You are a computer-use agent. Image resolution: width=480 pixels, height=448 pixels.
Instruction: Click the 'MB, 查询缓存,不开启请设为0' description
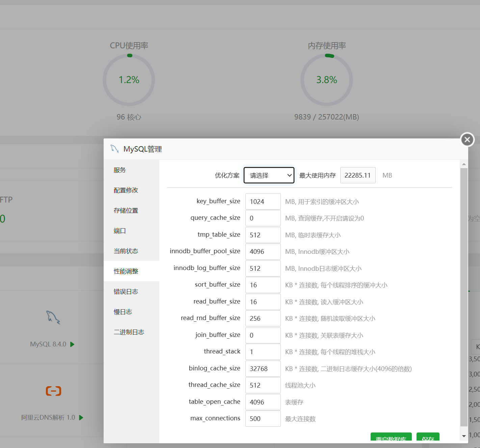point(324,218)
